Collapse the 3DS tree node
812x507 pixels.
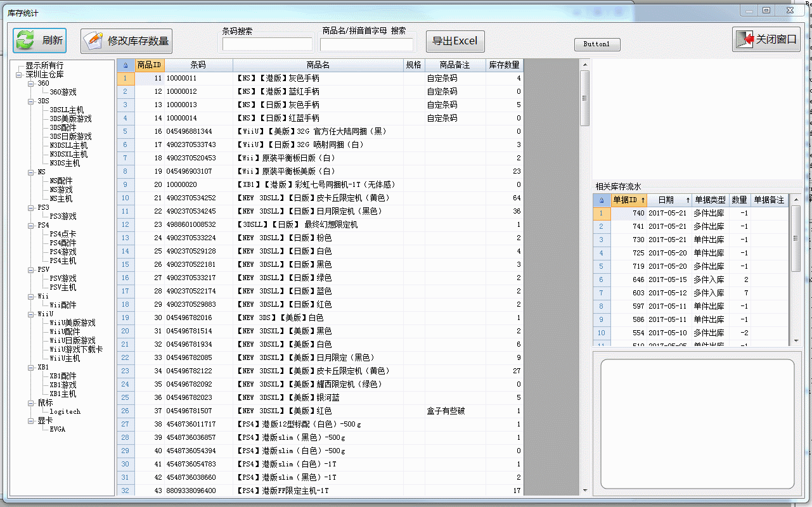[x=31, y=101]
